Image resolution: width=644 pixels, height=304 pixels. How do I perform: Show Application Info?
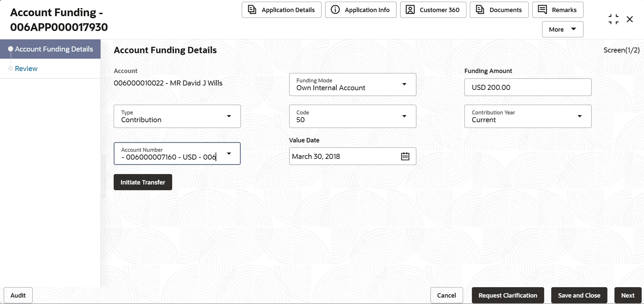point(361,10)
